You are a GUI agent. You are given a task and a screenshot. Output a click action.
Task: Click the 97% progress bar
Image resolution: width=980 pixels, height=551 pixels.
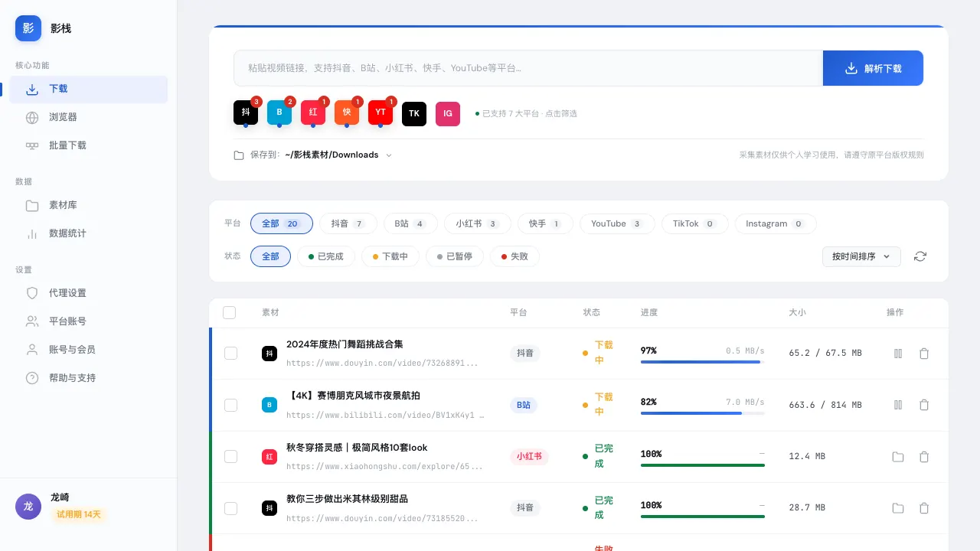pos(703,362)
